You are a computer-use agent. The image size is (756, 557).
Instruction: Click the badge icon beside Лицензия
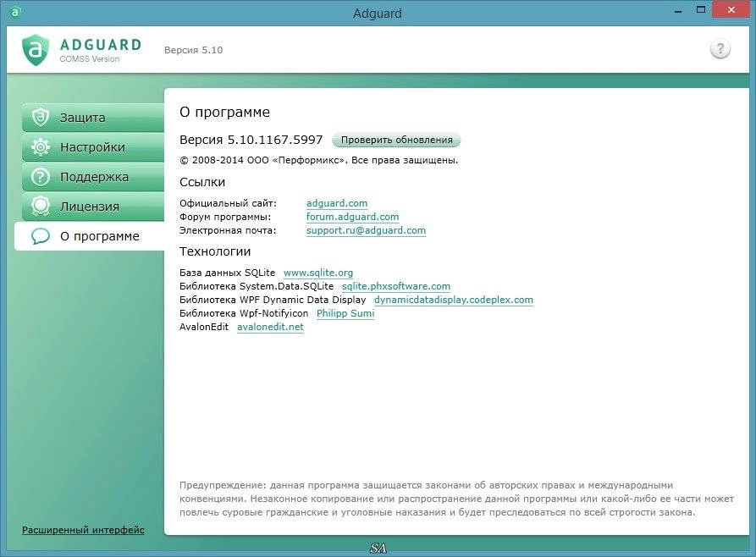click(x=41, y=207)
